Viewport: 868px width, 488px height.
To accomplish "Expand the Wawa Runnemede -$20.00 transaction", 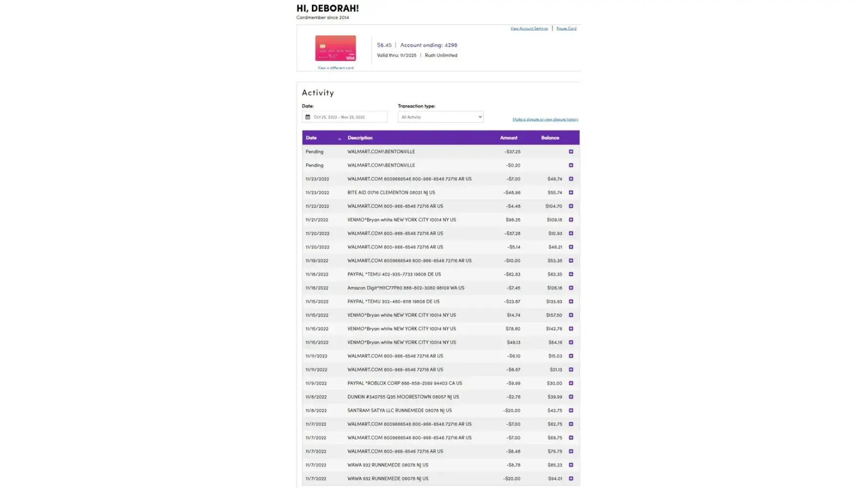I will click(571, 479).
